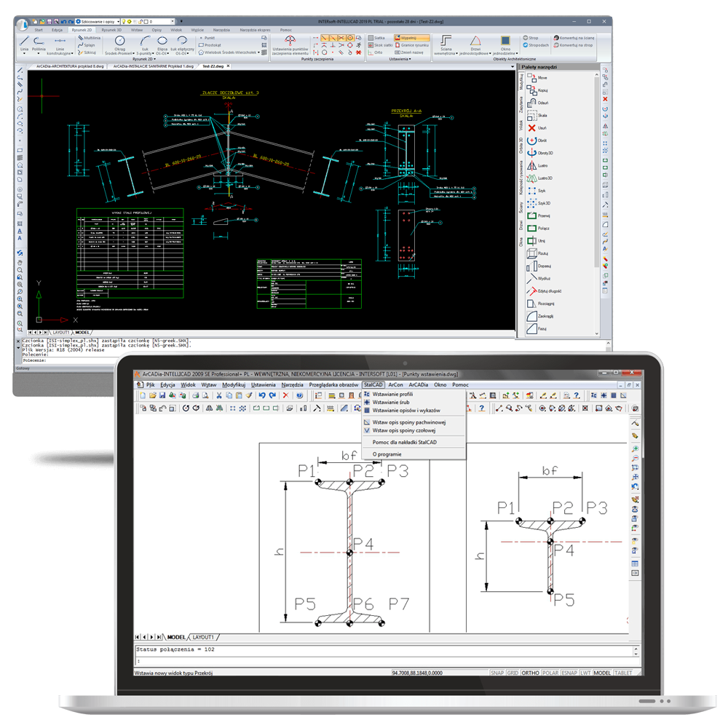728x728 pixels.
Task: Click Konwertuj na strop button
Action: tap(573, 45)
